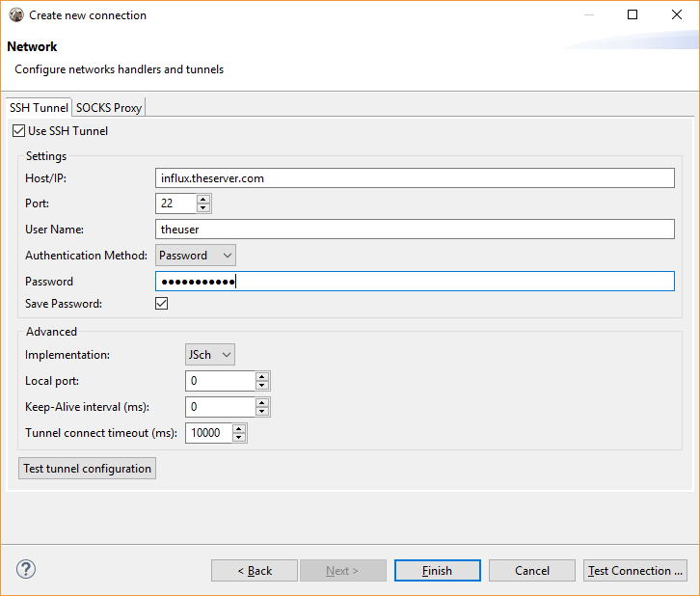Viewport: 700px width, 596px height.
Task: Click into the Local port field
Action: tap(220, 381)
